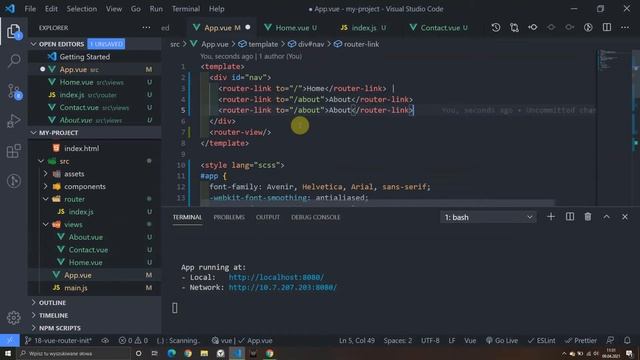Open the Network URL link in terminal
The image size is (640, 360).
(282, 287)
